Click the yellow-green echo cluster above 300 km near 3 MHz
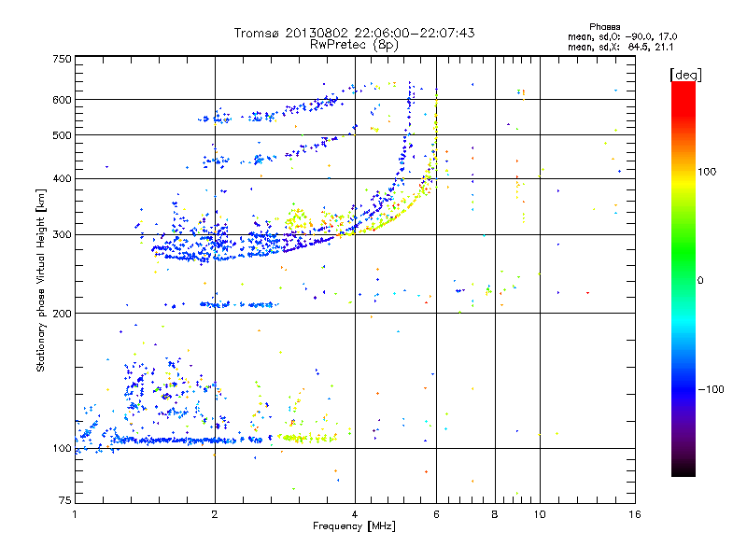The height and width of the screenshot is (560, 747). point(298,219)
